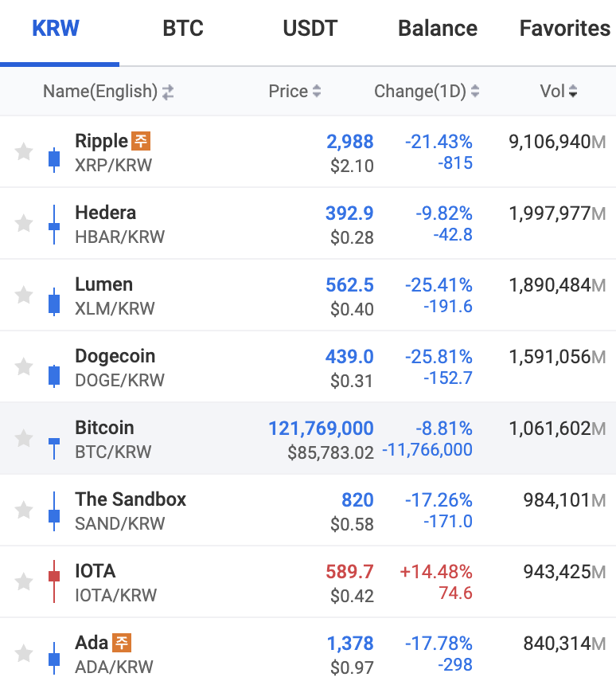Image resolution: width=616 pixels, height=685 pixels.
Task: Sort the list by Price
Action: pyautogui.click(x=294, y=92)
